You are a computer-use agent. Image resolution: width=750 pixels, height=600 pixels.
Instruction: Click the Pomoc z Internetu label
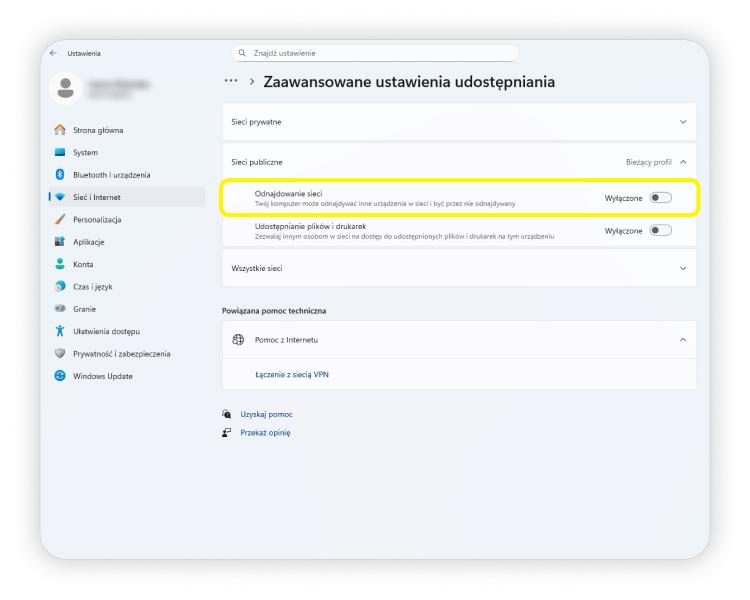[286, 340]
